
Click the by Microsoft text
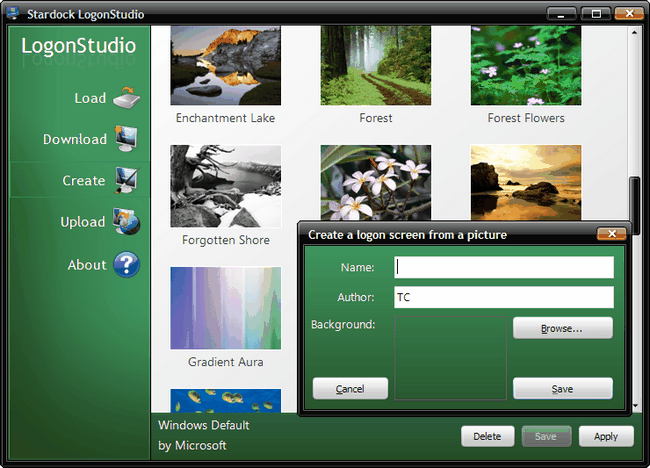click(192, 446)
